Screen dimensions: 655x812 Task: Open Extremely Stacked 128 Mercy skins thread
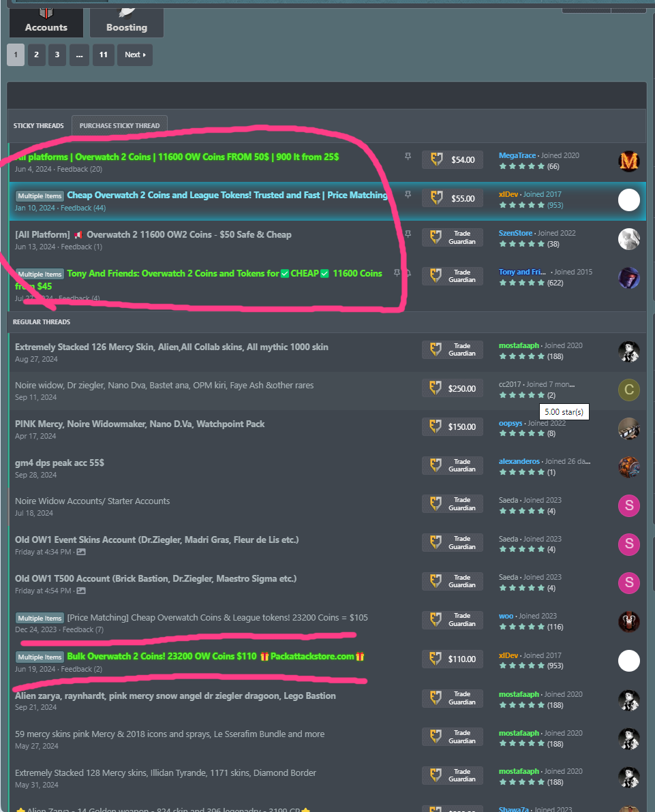click(x=166, y=773)
